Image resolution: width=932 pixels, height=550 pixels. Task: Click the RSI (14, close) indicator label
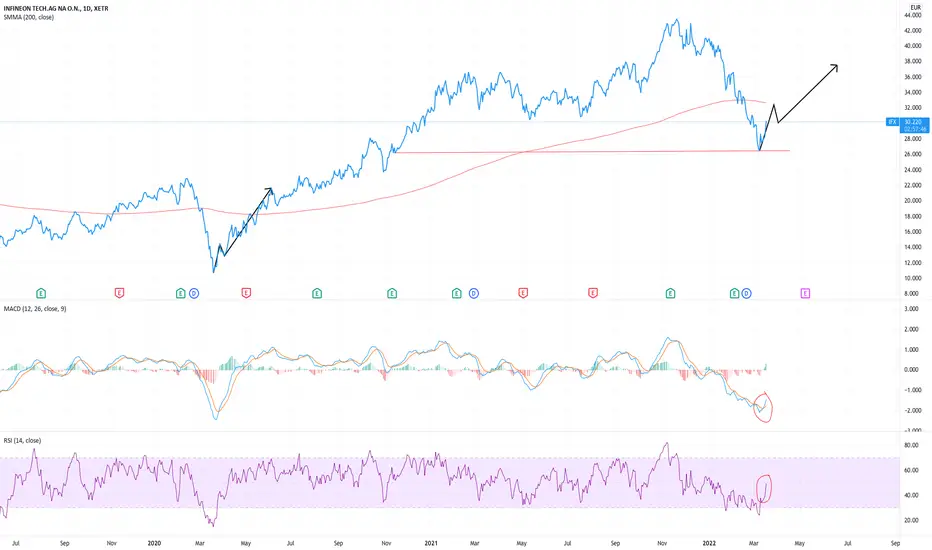click(23, 441)
